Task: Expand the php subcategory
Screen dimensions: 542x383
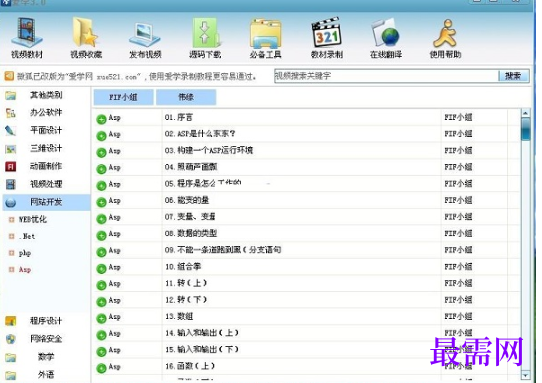Action: click(x=11, y=253)
